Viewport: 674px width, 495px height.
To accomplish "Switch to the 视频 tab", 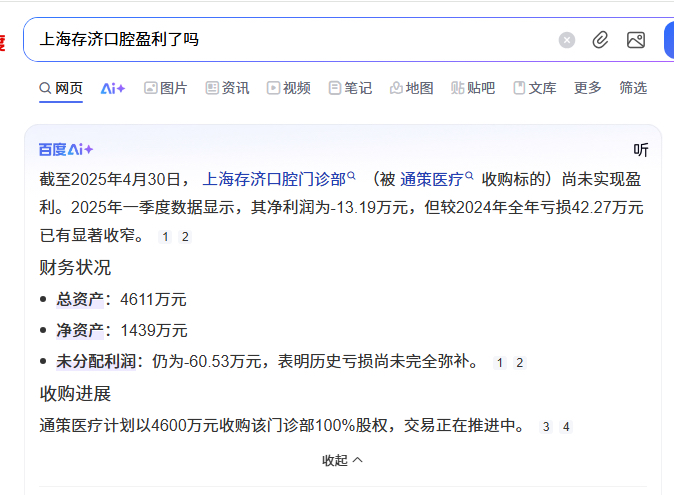I will 288,88.
